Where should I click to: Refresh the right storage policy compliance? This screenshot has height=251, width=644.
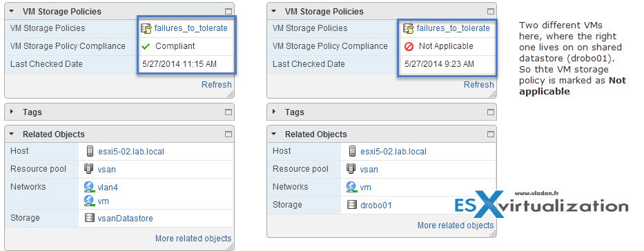click(479, 85)
